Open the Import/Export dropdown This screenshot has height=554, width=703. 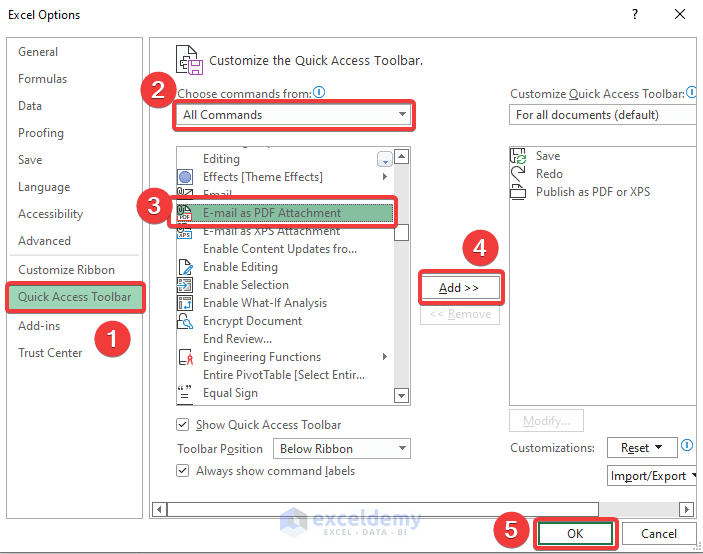point(652,476)
